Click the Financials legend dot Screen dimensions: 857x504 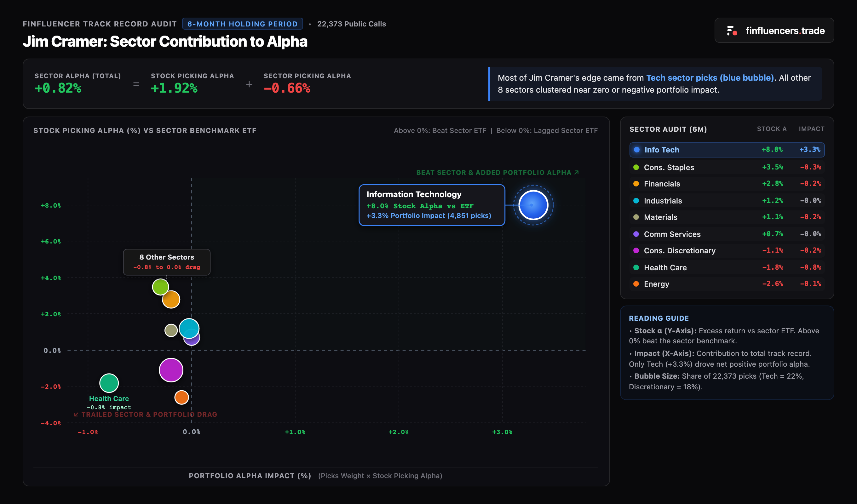pos(636,184)
